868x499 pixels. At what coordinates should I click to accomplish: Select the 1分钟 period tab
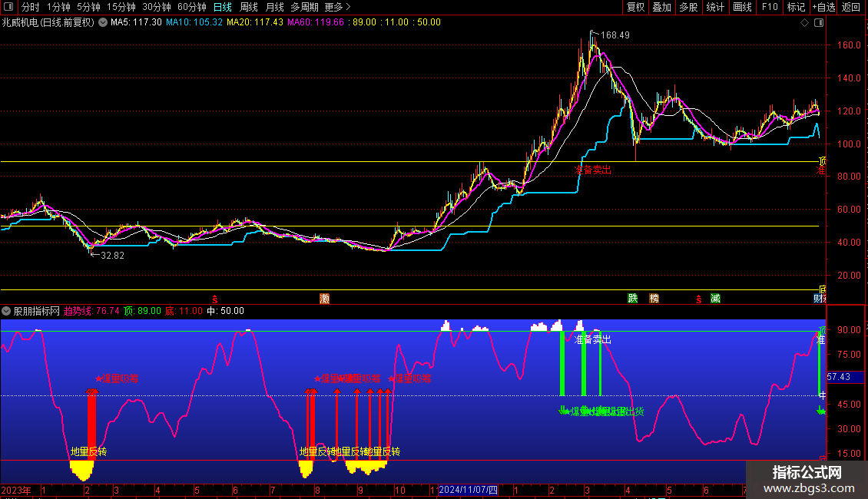point(58,7)
